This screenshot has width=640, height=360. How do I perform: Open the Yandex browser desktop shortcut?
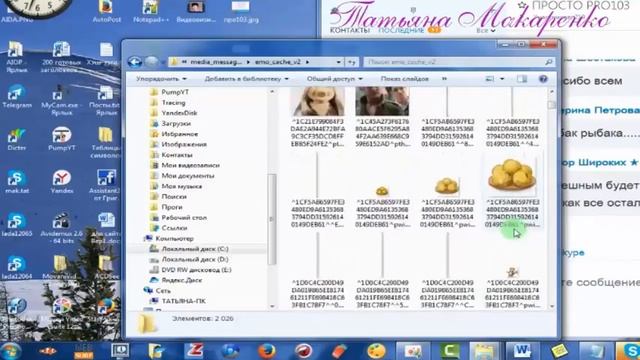pyautogui.click(x=62, y=182)
